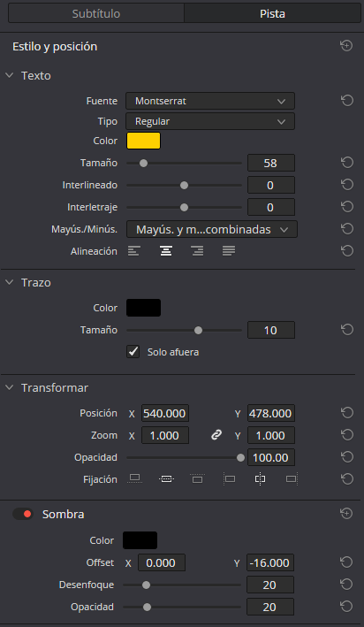This screenshot has height=627, width=364.
Task: Reset the Sombra section settings
Action: coord(346,514)
